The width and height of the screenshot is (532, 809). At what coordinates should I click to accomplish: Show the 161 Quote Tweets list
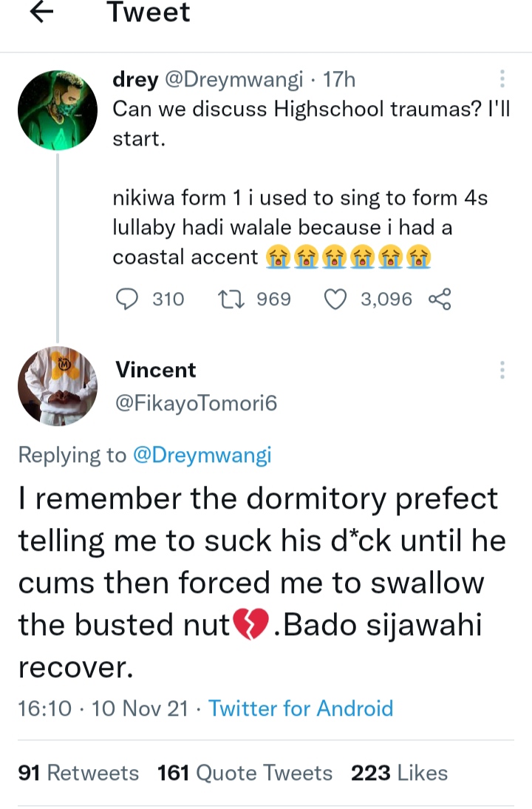245,773
